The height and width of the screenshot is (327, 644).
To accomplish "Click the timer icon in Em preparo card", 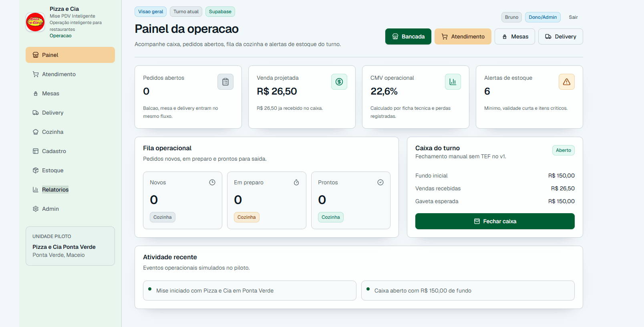I will point(296,182).
